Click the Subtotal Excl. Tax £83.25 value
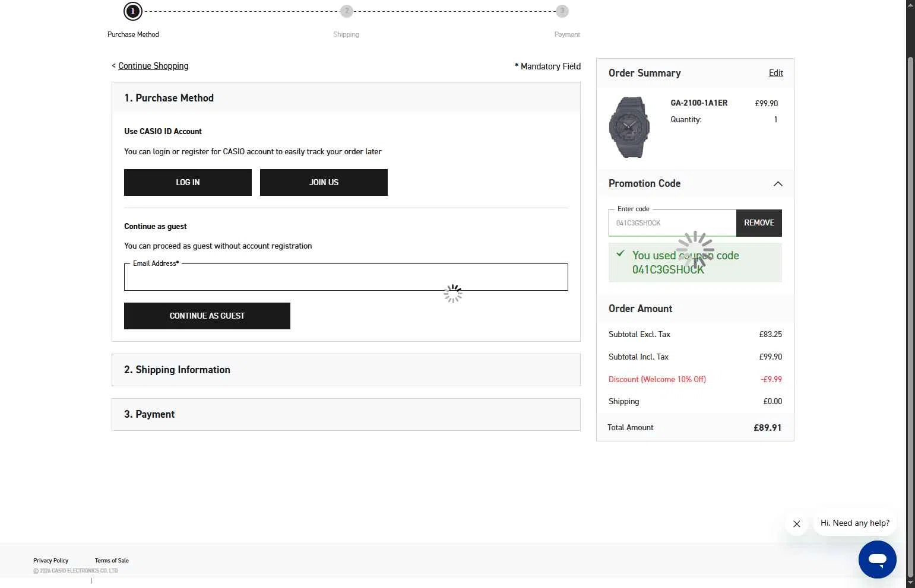The image size is (915, 588). [x=770, y=335]
